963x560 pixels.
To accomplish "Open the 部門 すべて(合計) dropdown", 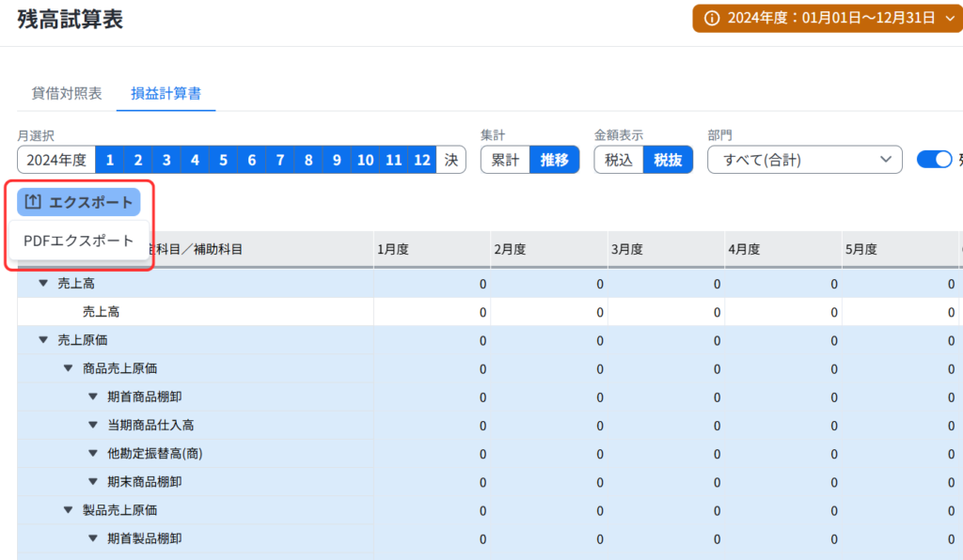I will click(x=804, y=160).
